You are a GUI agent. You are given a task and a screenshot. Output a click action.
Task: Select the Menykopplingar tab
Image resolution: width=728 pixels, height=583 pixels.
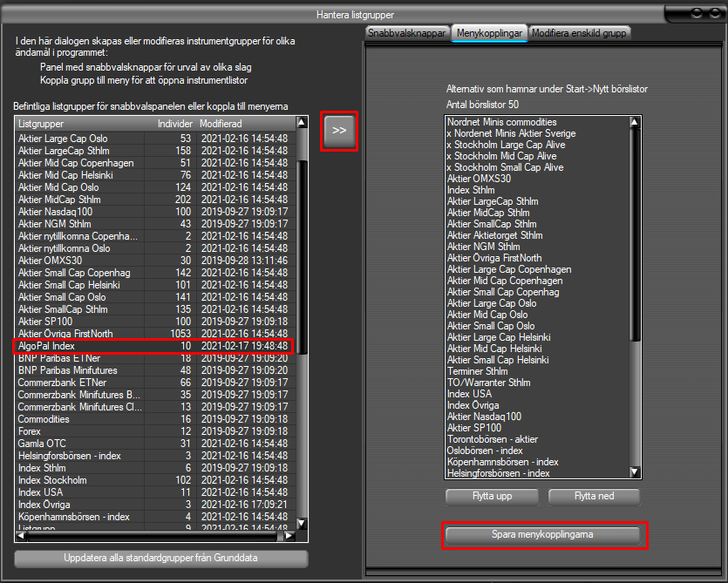[488, 32]
